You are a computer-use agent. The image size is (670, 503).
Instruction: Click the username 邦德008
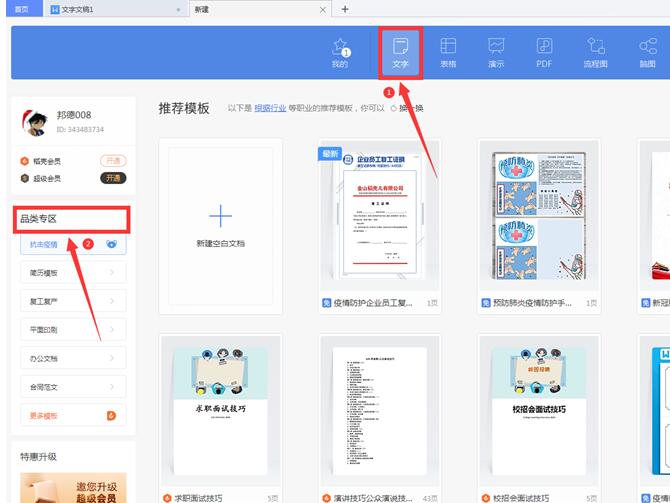pyautogui.click(x=74, y=115)
